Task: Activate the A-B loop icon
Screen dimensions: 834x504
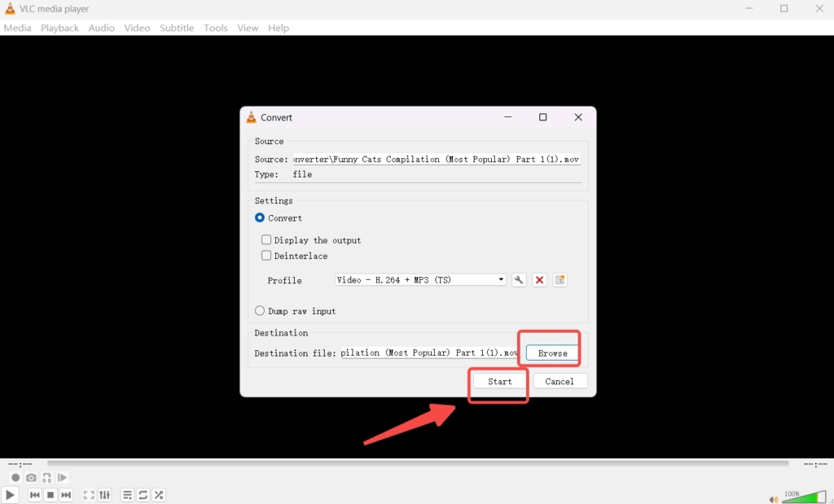Action: pos(46,477)
